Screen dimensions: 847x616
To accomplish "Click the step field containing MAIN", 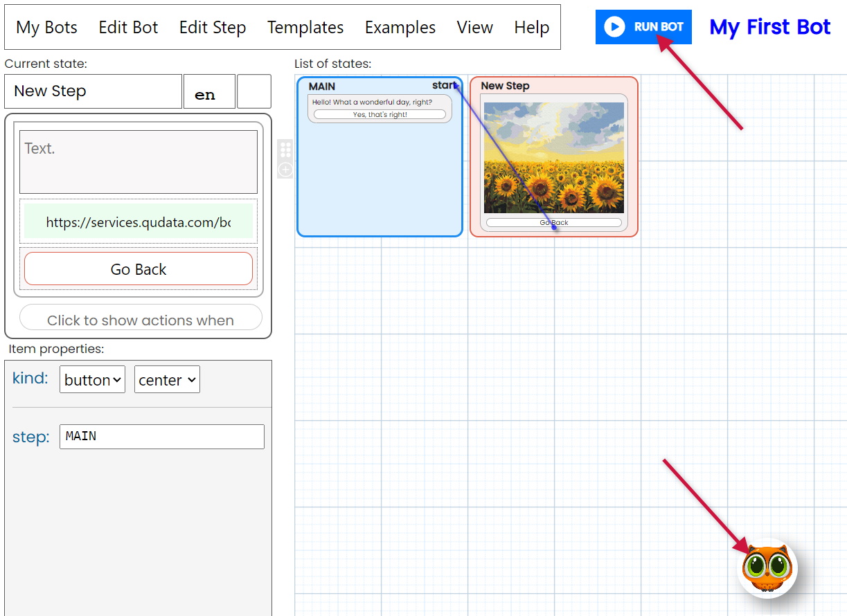I will (x=161, y=437).
